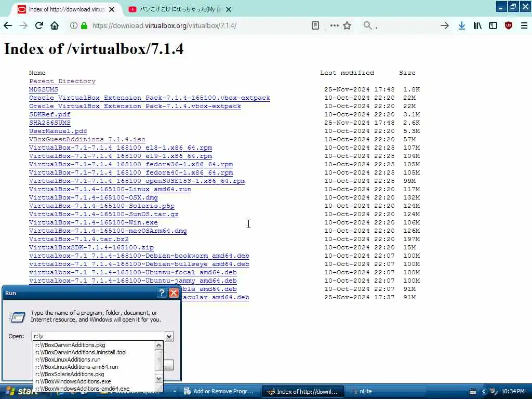Click the Open text field in Run

98,336
